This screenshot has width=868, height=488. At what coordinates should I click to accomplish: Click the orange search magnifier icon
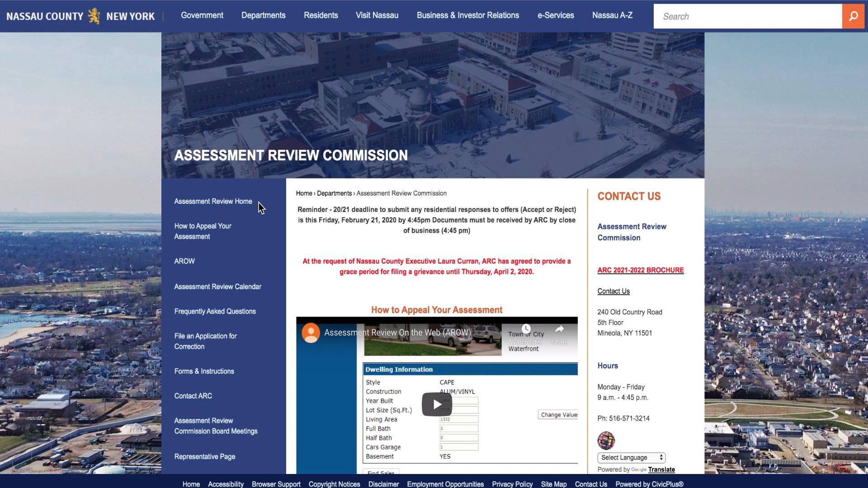click(x=853, y=16)
